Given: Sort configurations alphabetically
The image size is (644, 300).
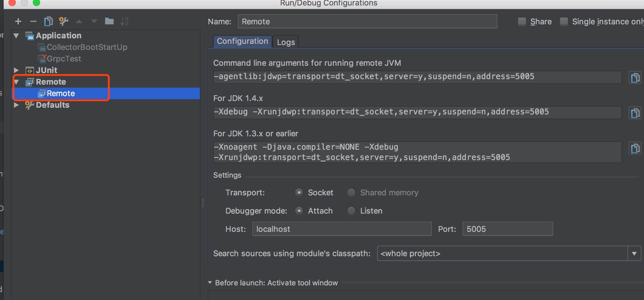Looking at the screenshot, I should pyautogui.click(x=124, y=21).
